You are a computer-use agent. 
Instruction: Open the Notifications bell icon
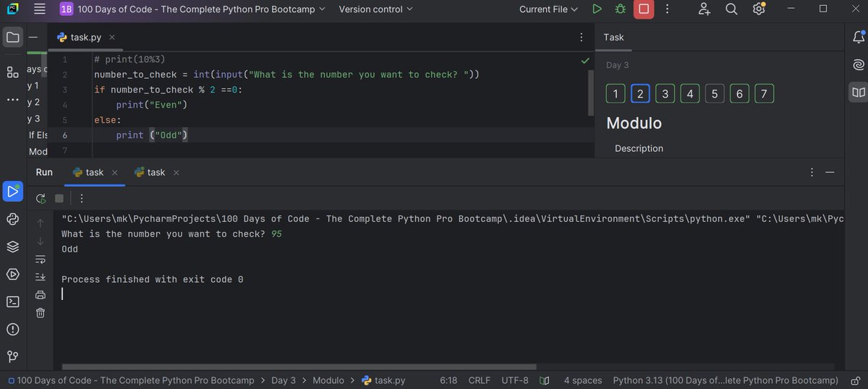coord(858,37)
